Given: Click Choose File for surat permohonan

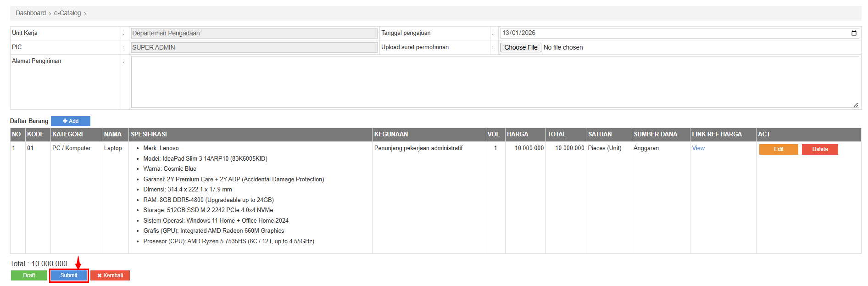Looking at the screenshot, I should (x=521, y=47).
